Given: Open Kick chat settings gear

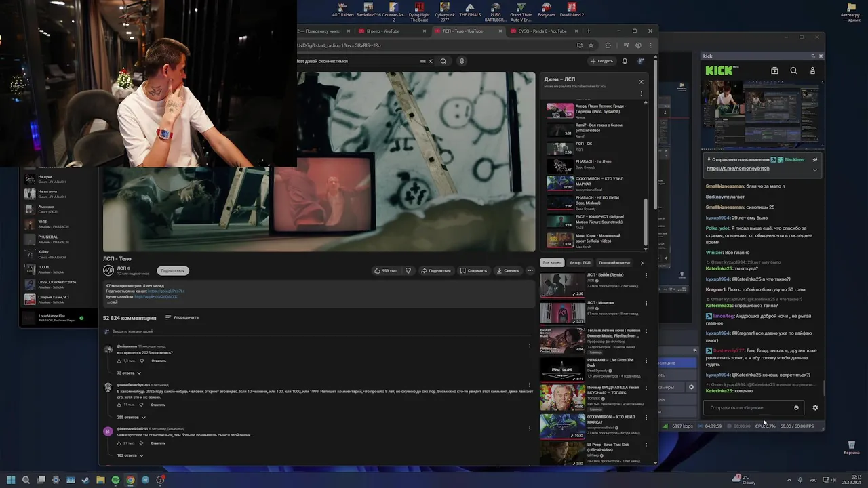Looking at the screenshot, I should click(x=815, y=407).
